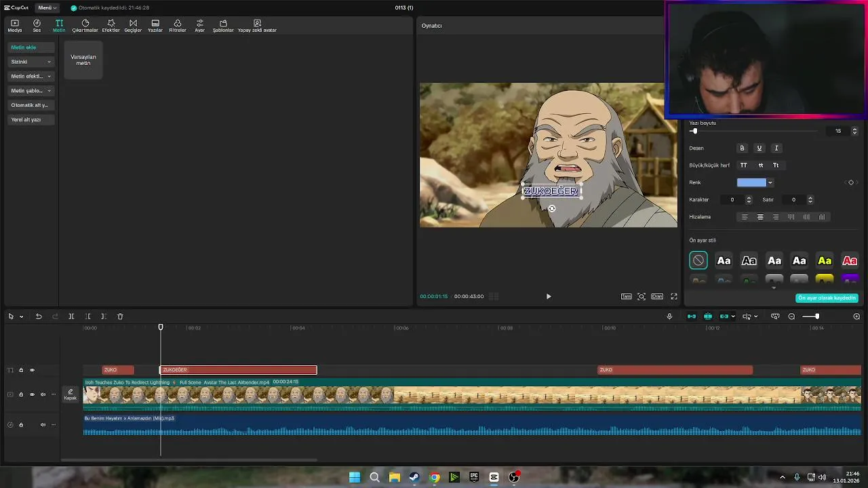Align text to the center
This screenshot has width=868, height=488.
[x=760, y=217]
